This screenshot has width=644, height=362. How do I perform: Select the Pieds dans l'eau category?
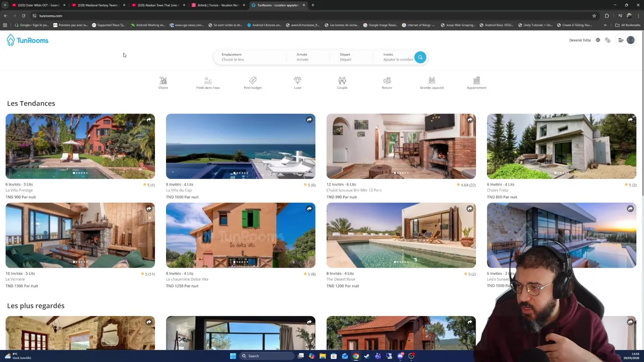coord(208,83)
